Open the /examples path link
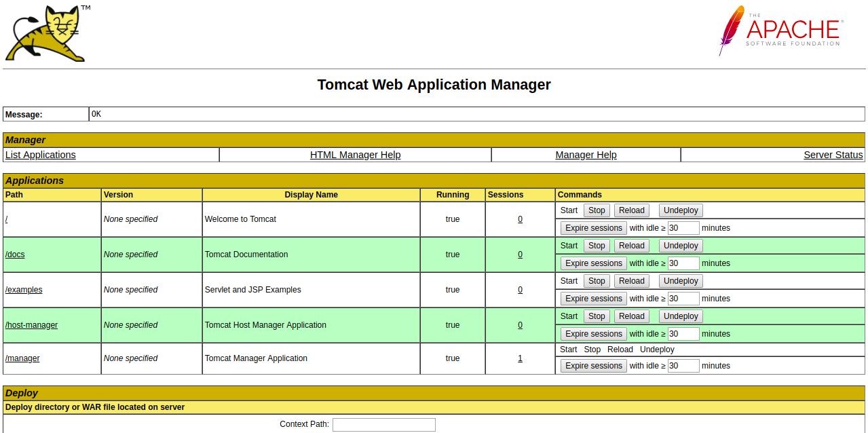The width and height of the screenshot is (868, 433). click(x=24, y=290)
